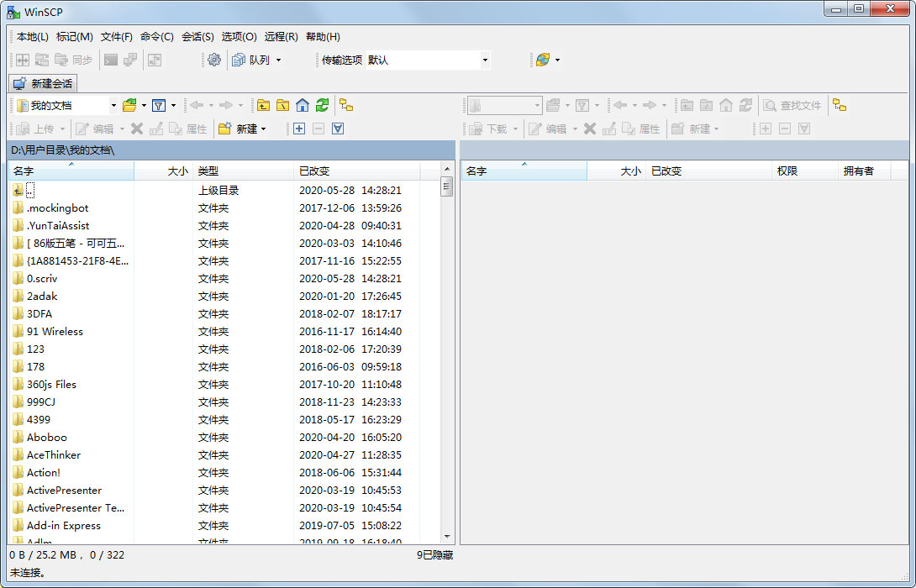The width and height of the screenshot is (916, 588).
Task: Click the synchronize browsing folders icon
Action: click(x=346, y=105)
